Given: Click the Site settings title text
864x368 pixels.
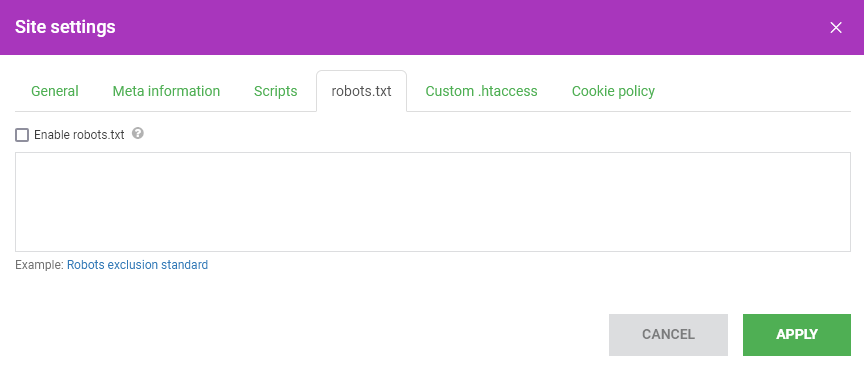Looking at the screenshot, I should pyautogui.click(x=65, y=27).
